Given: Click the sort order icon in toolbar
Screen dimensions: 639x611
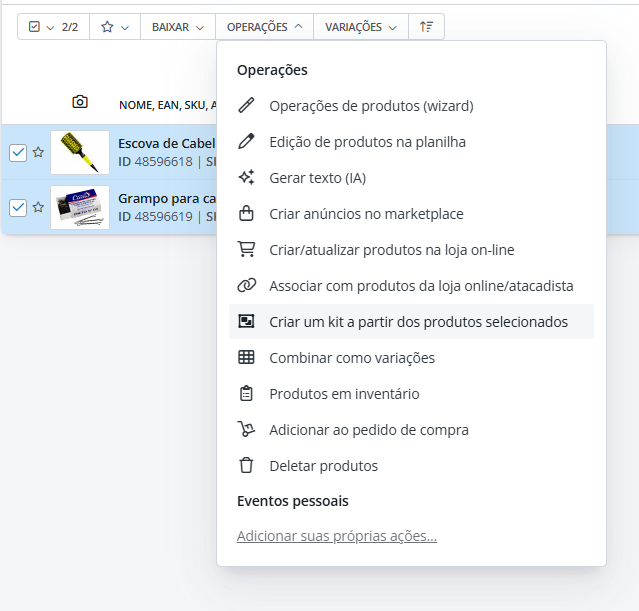Looking at the screenshot, I should click(426, 27).
